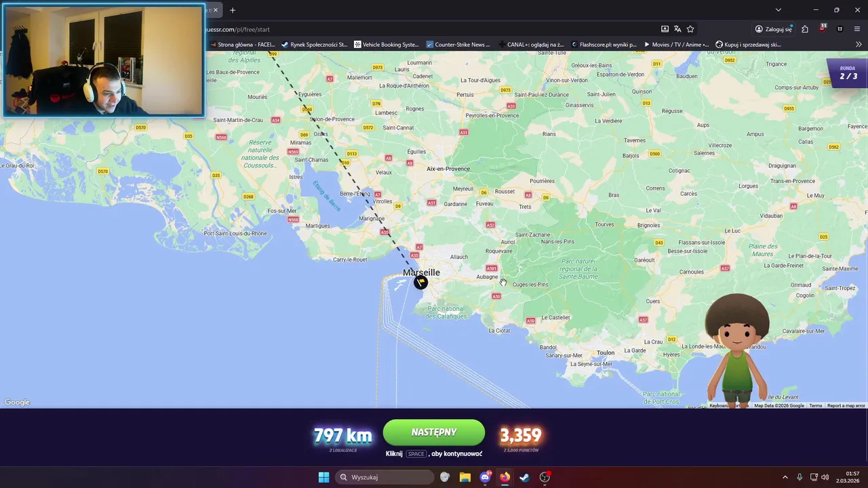Click the Marseille city label on map
This screenshot has height=488, width=868.
421,272
